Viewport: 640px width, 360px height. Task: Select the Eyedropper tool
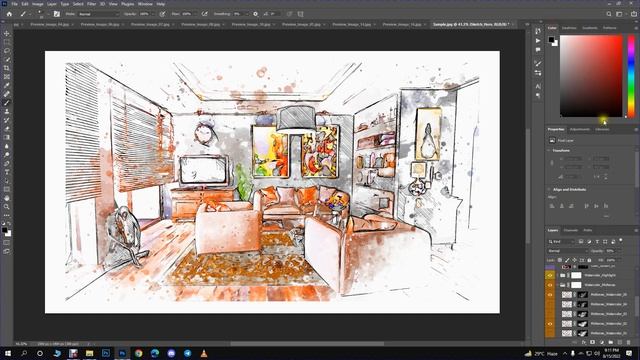tap(7, 85)
